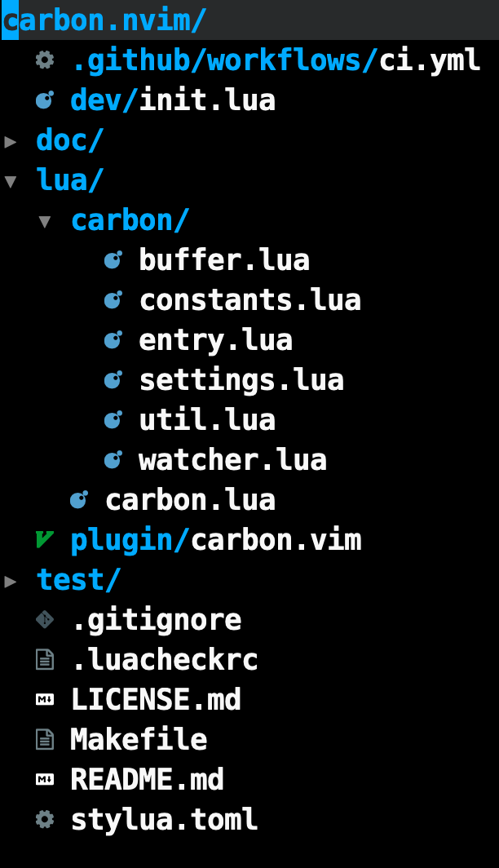The image size is (499, 868).
Task: Click the gear icon for ci.yml workflow
Action: click(46, 60)
